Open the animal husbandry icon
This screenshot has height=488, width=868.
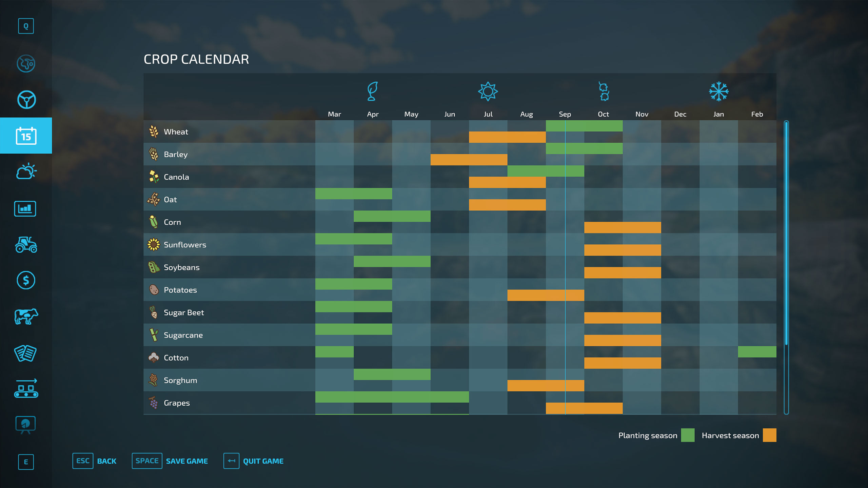(26, 317)
